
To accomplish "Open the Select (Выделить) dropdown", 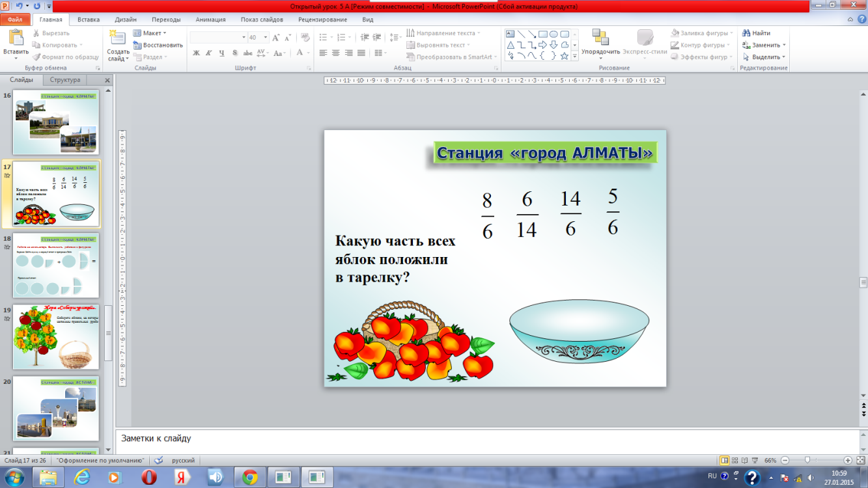I will click(x=764, y=57).
